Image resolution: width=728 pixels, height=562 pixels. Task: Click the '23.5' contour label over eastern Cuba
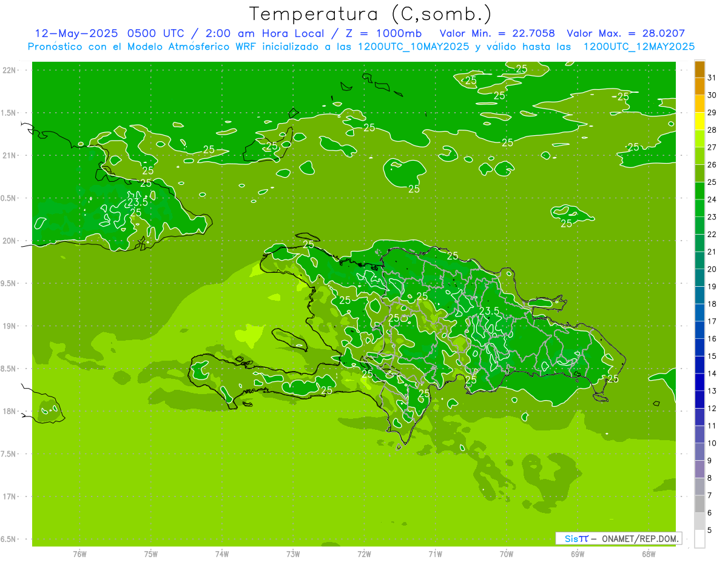tap(138, 202)
